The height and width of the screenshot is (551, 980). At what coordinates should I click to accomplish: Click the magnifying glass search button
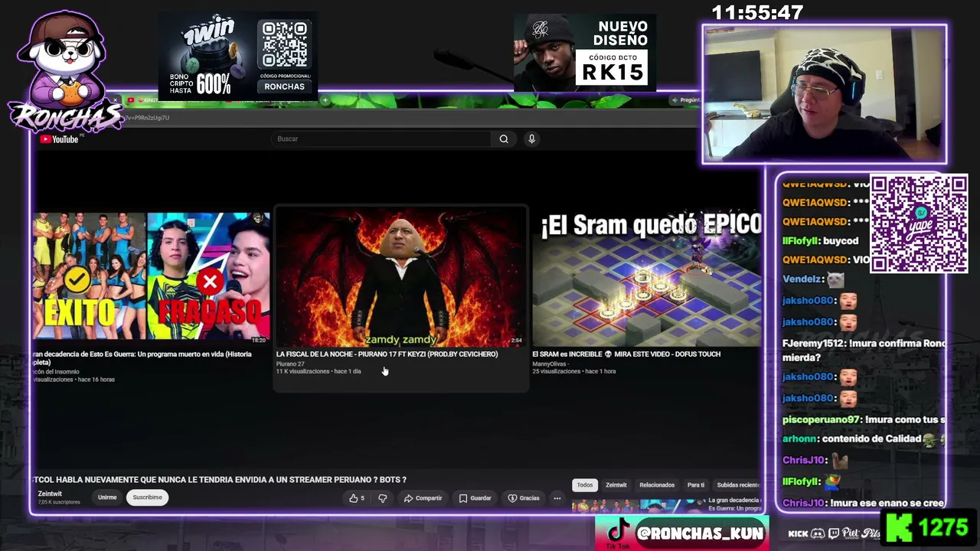(x=504, y=139)
